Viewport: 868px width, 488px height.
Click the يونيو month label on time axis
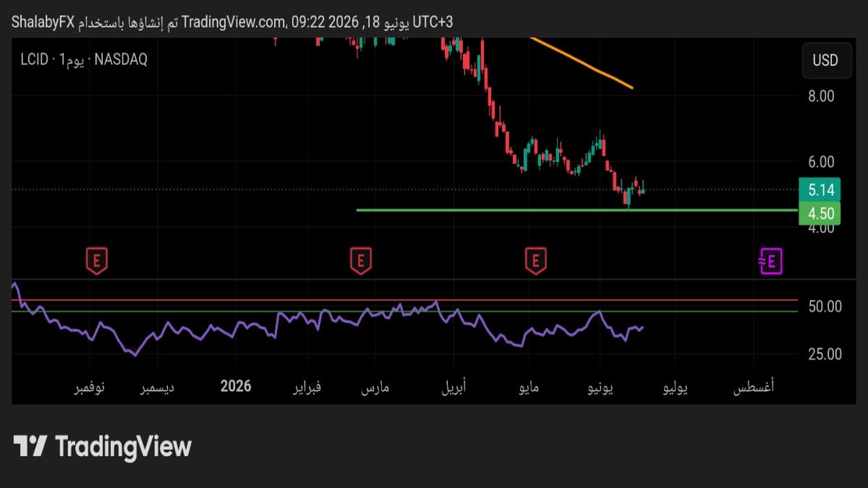click(x=600, y=388)
